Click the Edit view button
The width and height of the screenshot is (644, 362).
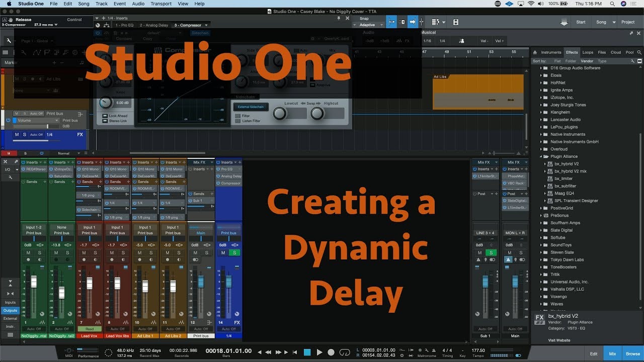tap(594, 353)
